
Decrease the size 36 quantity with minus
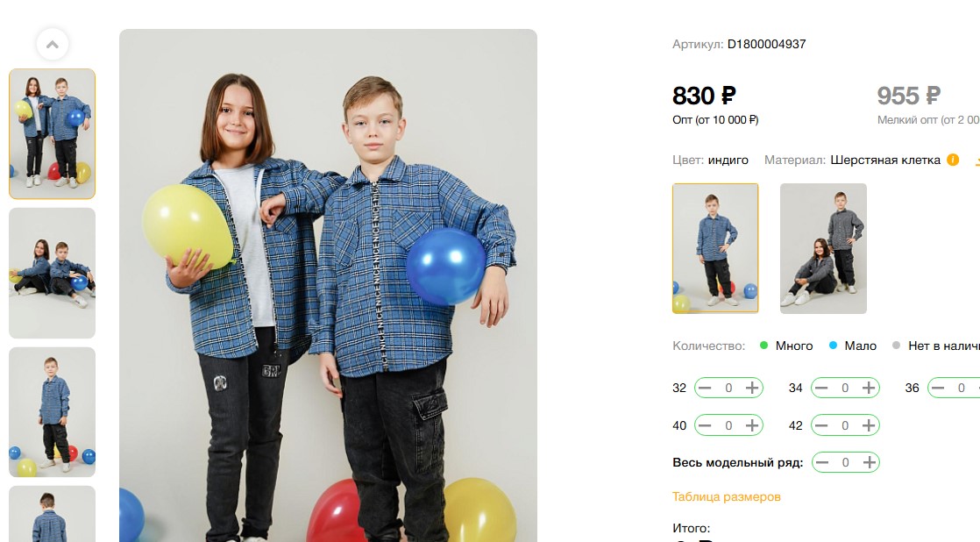pos(938,389)
